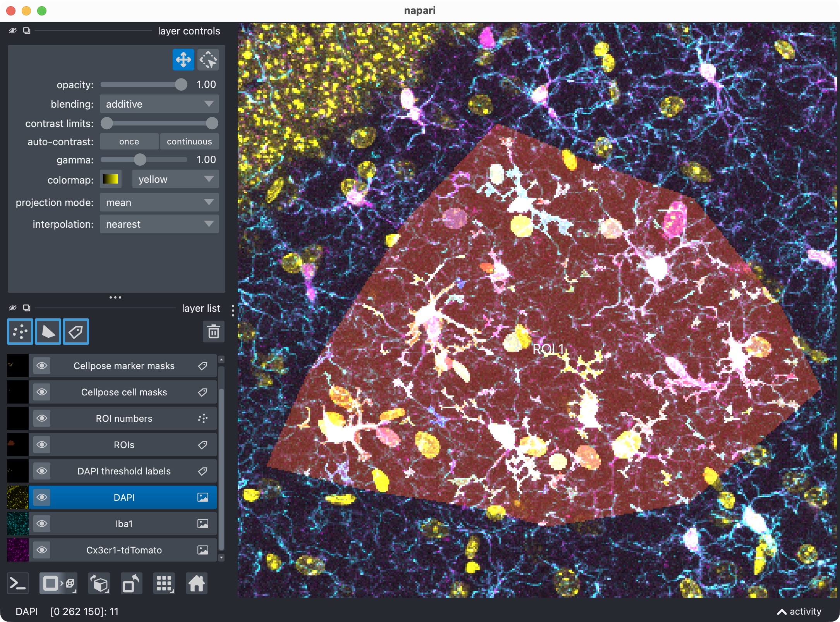Toggle grid mode view
This screenshot has height=622, width=840.
(164, 583)
